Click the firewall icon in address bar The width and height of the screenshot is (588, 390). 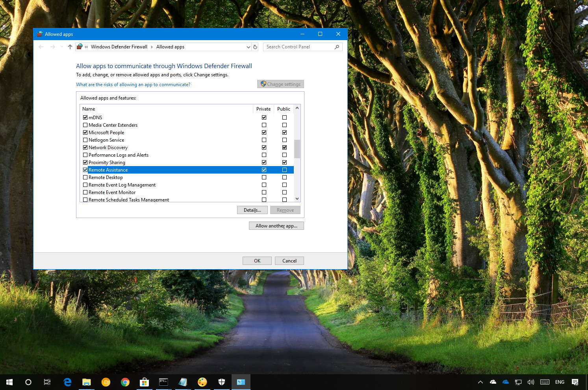pyautogui.click(x=80, y=46)
